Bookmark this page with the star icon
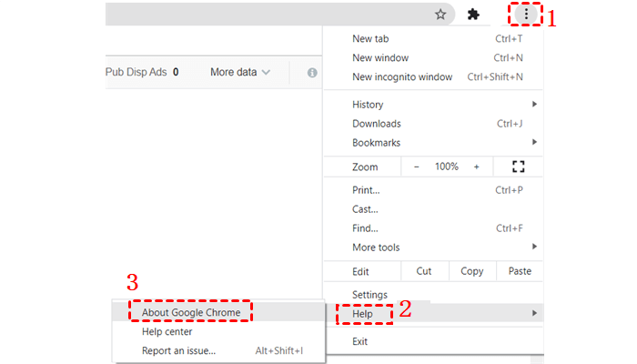 440,15
